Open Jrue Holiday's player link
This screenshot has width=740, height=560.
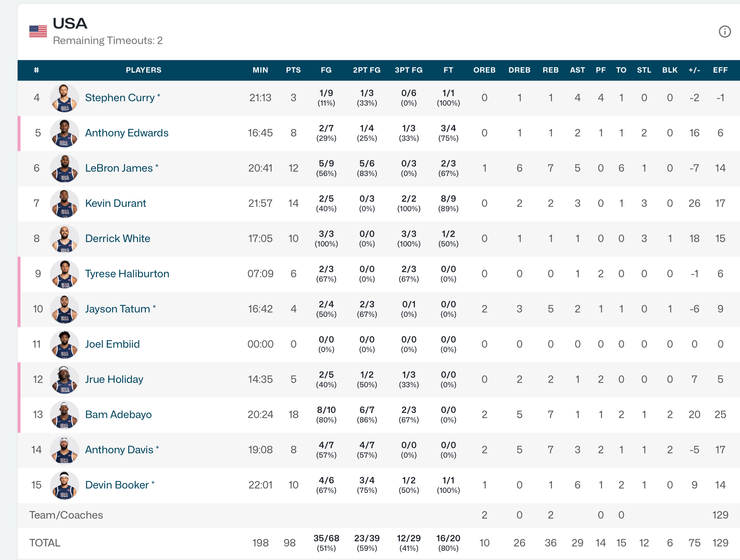coord(114,379)
